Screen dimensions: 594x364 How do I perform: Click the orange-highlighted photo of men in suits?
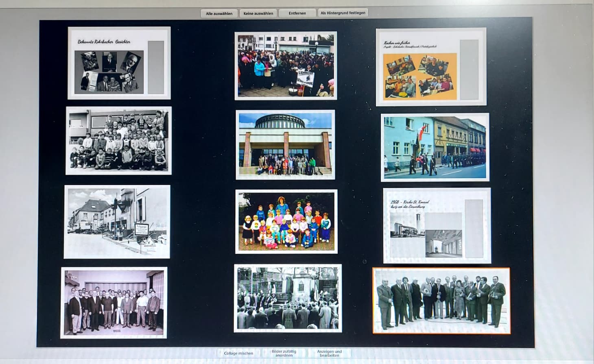pyautogui.click(x=441, y=301)
